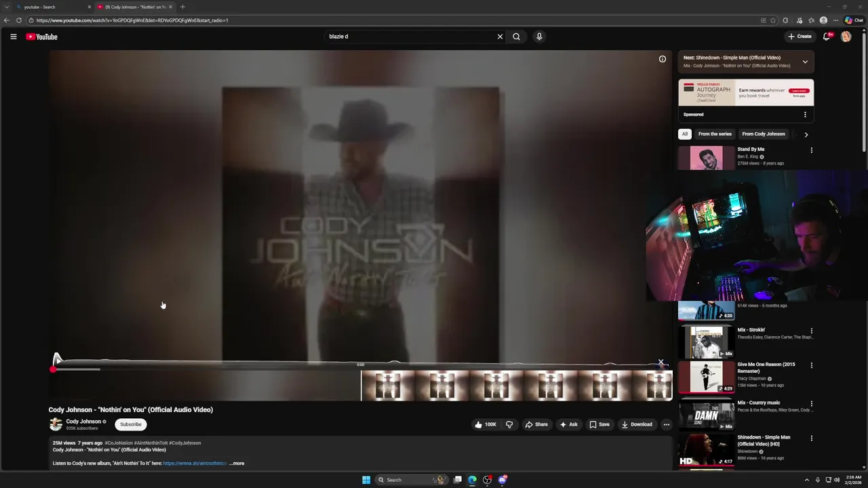Open the YouTube guide hamburger menu
Screen dimensions: 868x488
(13, 37)
